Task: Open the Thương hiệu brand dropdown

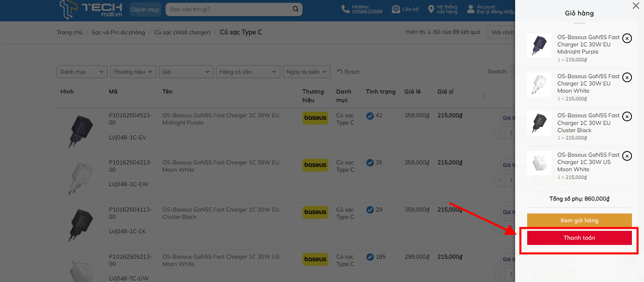Action: (133, 72)
